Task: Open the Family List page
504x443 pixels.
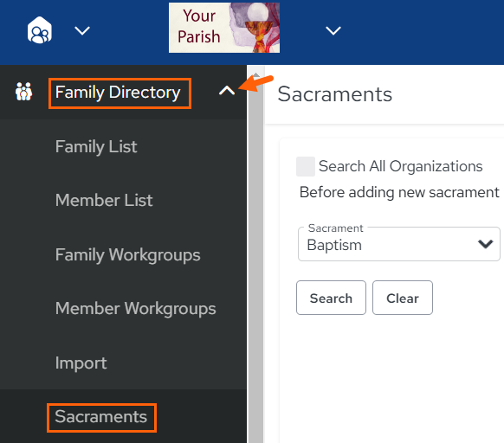Action: click(x=96, y=147)
